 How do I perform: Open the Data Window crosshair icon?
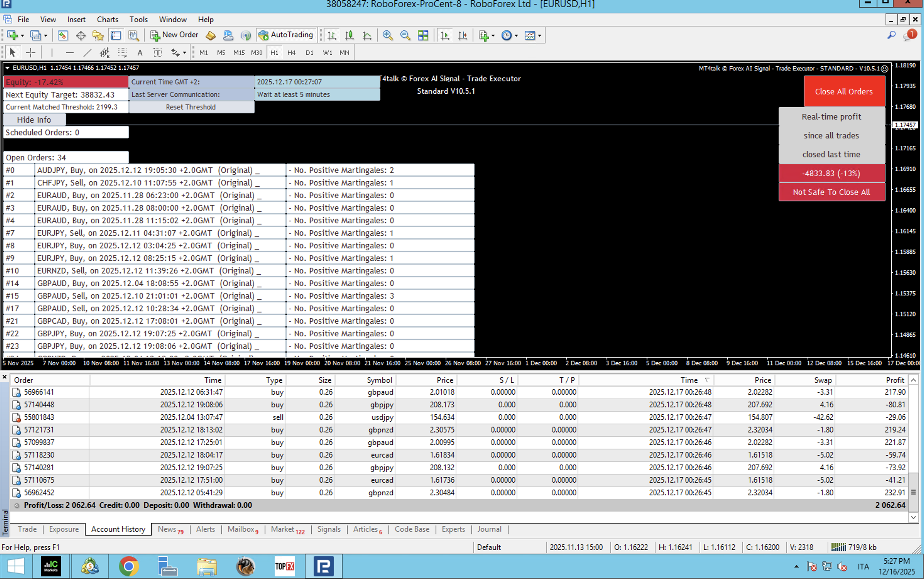pyautogui.click(x=80, y=36)
